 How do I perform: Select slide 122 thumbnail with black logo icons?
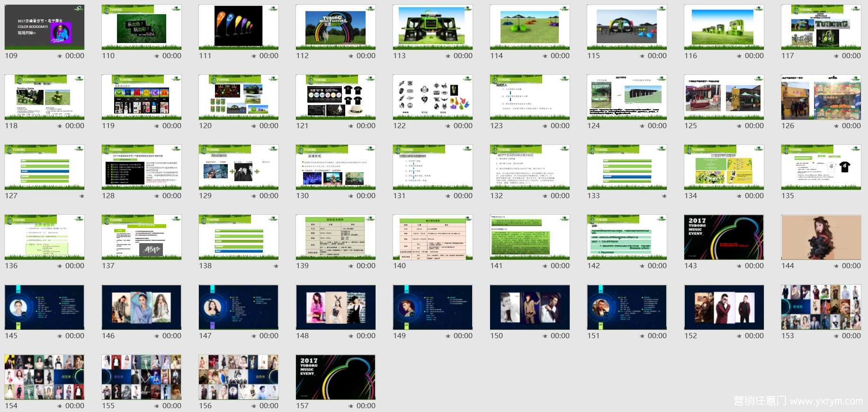tap(433, 97)
